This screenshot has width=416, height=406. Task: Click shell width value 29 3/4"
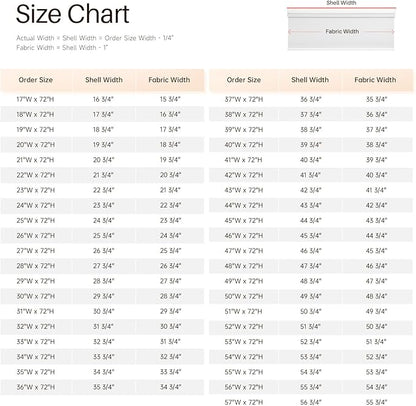(104, 296)
